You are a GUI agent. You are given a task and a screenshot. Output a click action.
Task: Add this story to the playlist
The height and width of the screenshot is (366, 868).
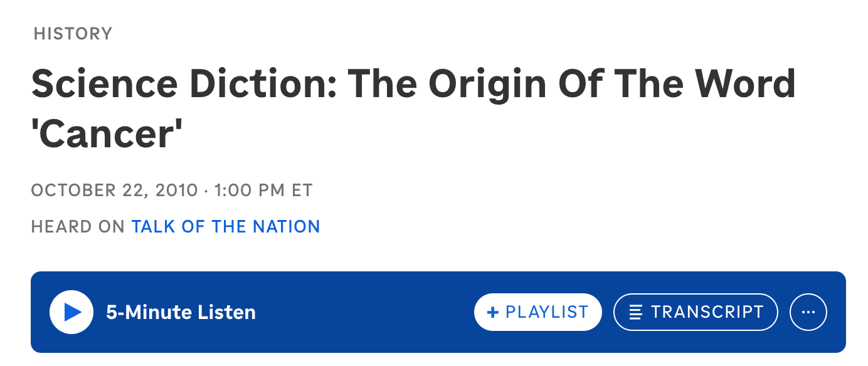pos(537,312)
